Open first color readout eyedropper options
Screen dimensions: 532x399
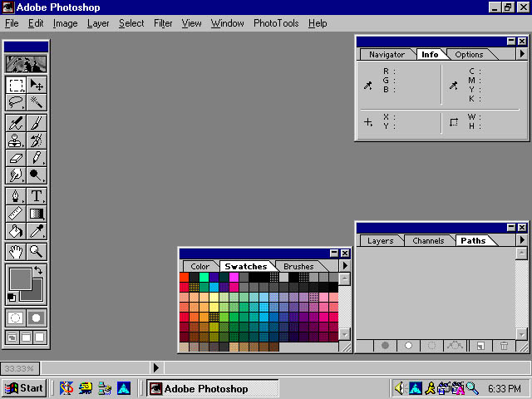(x=368, y=86)
